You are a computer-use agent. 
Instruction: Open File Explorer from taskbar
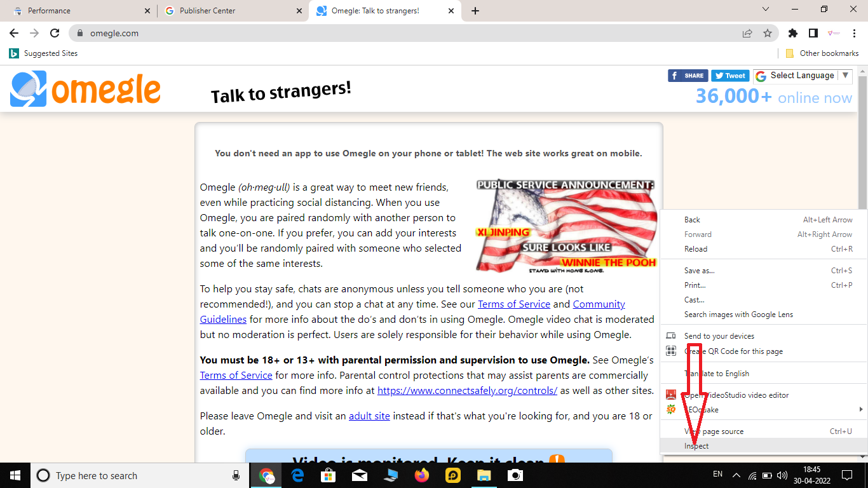(x=484, y=475)
